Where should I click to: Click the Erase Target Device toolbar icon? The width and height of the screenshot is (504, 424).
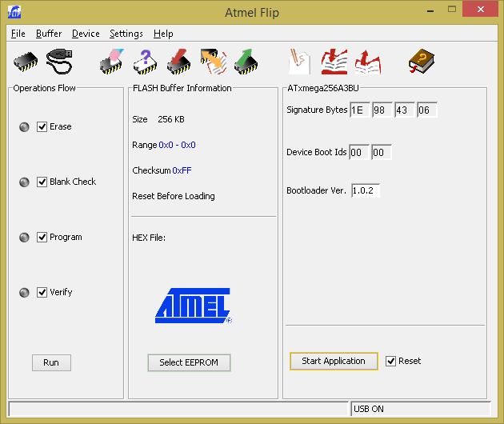(x=111, y=61)
